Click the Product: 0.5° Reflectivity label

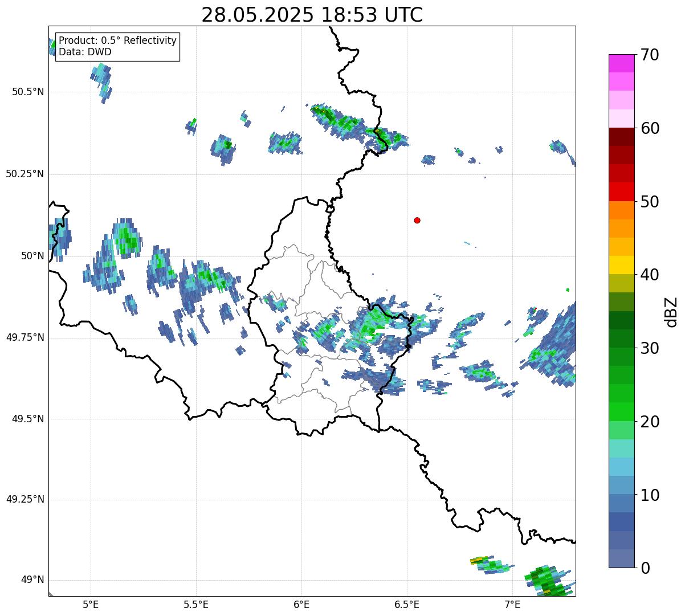click(x=118, y=41)
